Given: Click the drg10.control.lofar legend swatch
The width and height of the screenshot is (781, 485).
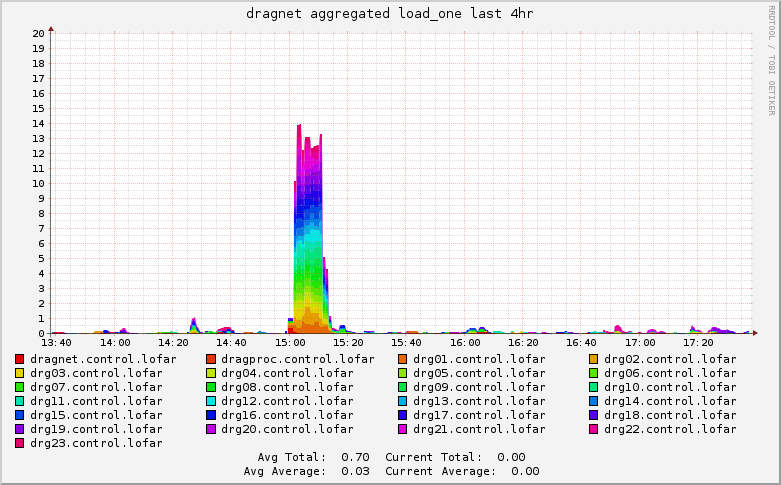Looking at the screenshot, I should click(x=593, y=387).
